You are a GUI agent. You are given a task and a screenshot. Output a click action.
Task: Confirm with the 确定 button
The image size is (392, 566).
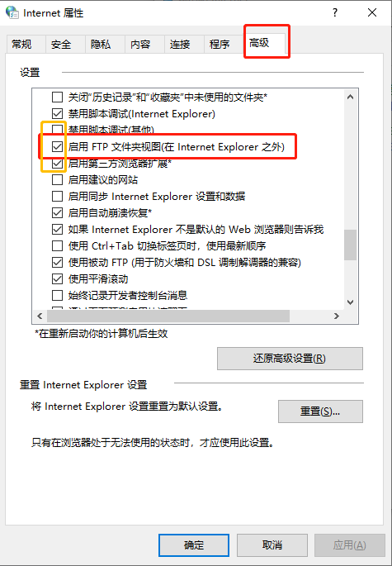(x=194, y=545)
